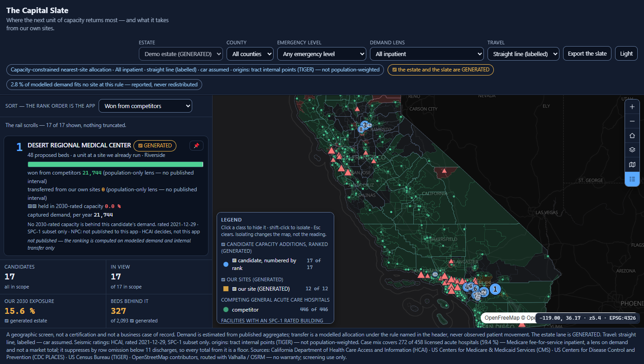Viewport: 644px width, 364px height.
Task: Click the green won-from-competitors bar
Action: (x=115, y=165)
